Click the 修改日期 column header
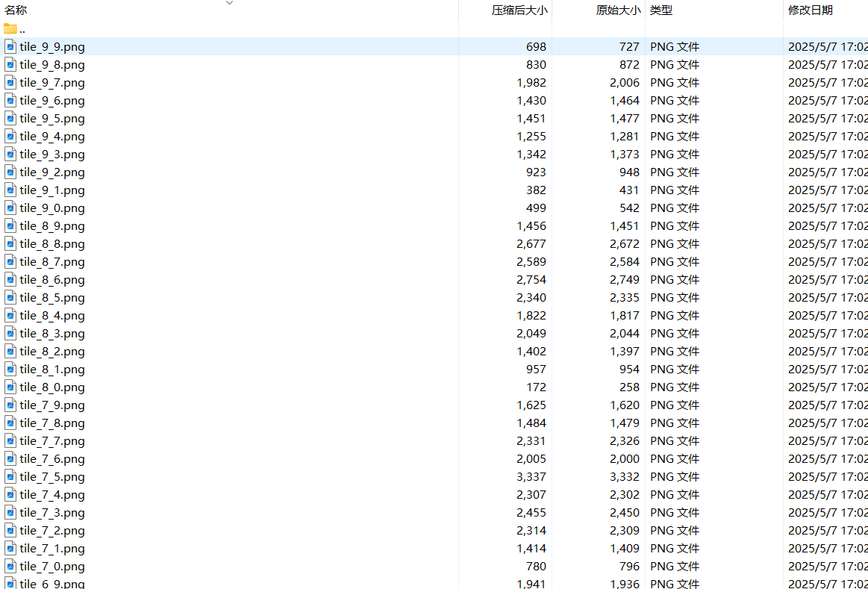 click(811, 10)
